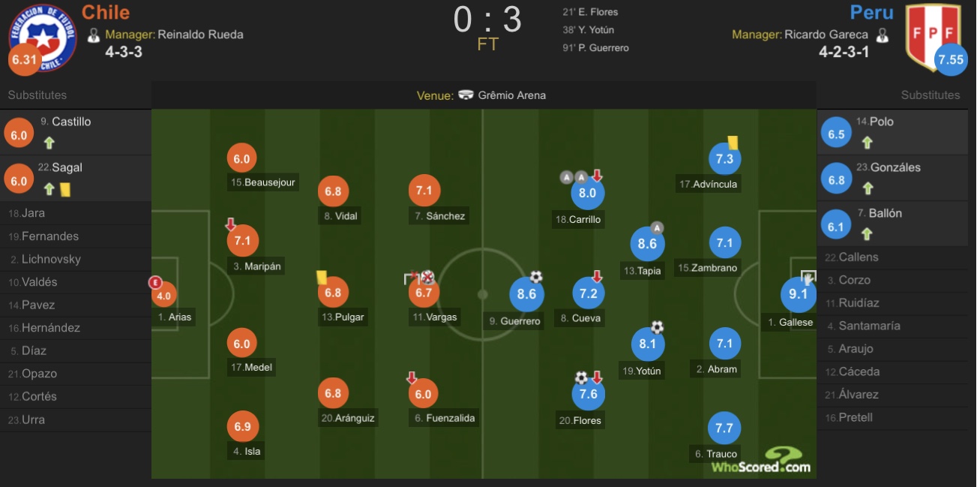Click Guerrero's goal ball icon
The image size is (980, 487).
(x=536, y=277)
